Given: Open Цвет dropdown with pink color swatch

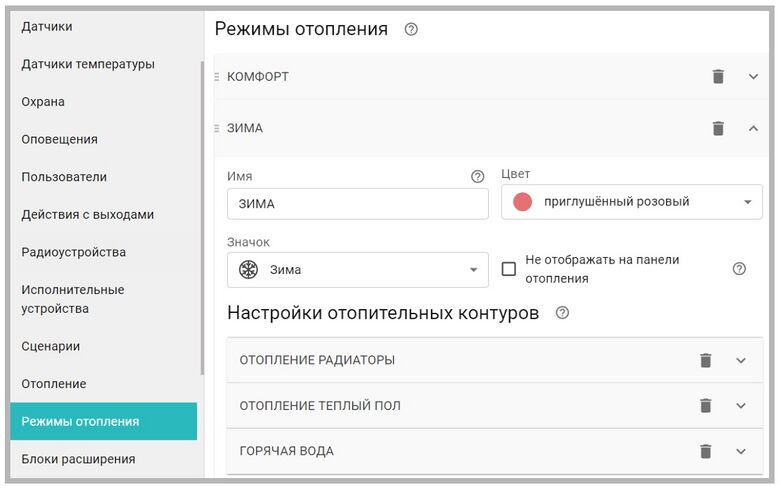Looking at the screenshot, I should click(x=631, y=202).
